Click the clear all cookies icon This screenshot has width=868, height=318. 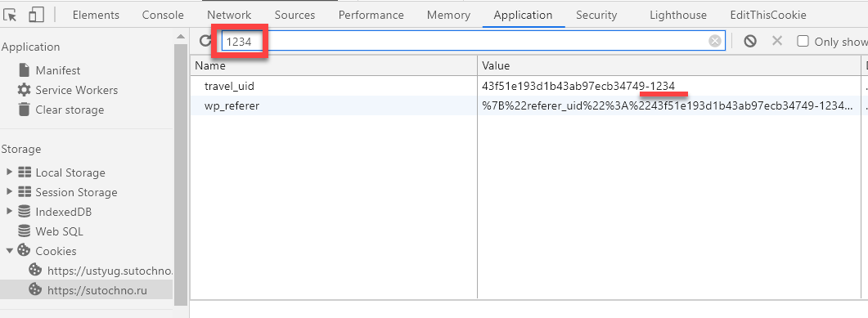[750, 41]
